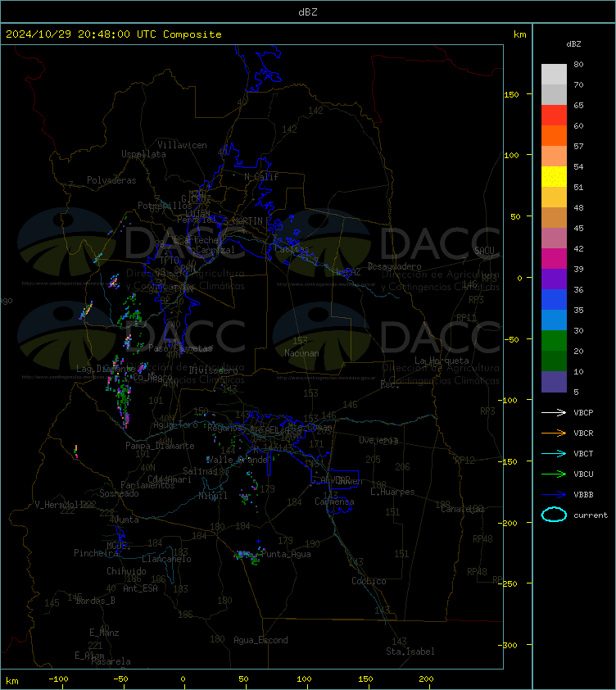The width and height of the screenshot is (616, 690).
Task: Click the cyan VBCT arrow icon
Action: [x=554, y=453]
